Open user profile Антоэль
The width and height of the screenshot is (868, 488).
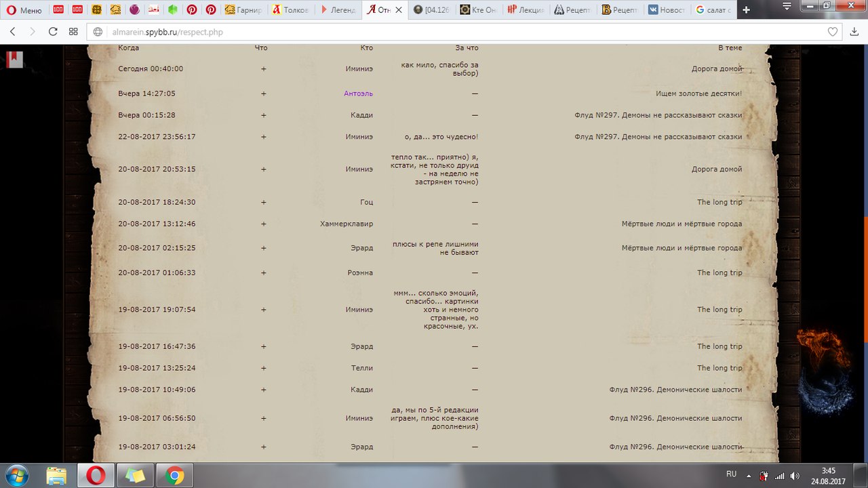tap(358, 94)
